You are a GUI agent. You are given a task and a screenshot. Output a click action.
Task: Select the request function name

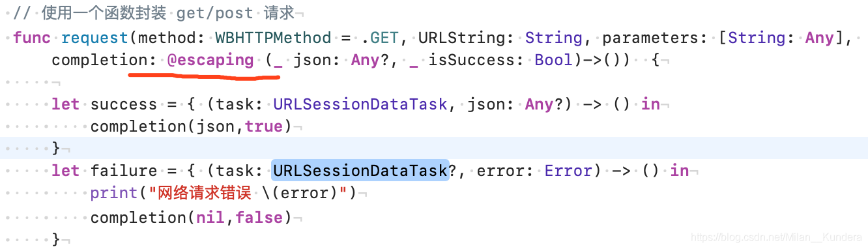(94, 38)
